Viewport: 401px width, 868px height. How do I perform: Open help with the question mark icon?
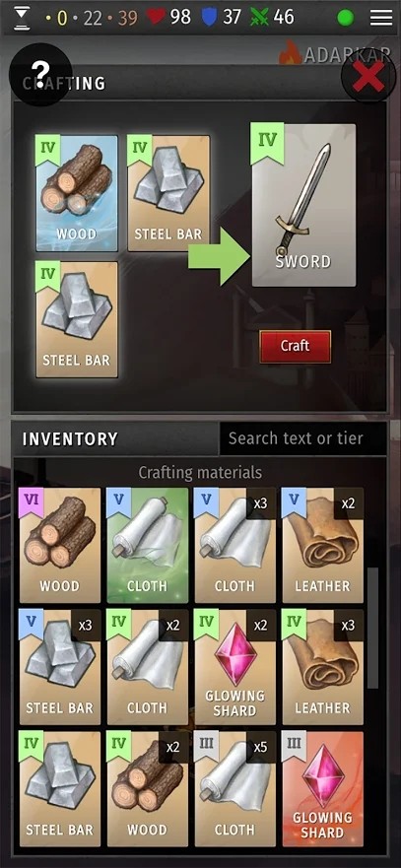click(40, 74)
